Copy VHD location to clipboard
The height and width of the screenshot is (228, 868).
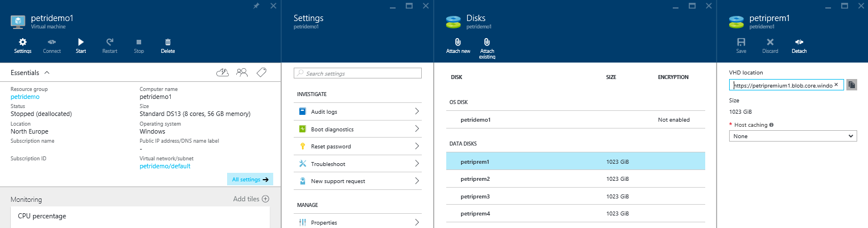pyautogui.click(x=851, y=85)
